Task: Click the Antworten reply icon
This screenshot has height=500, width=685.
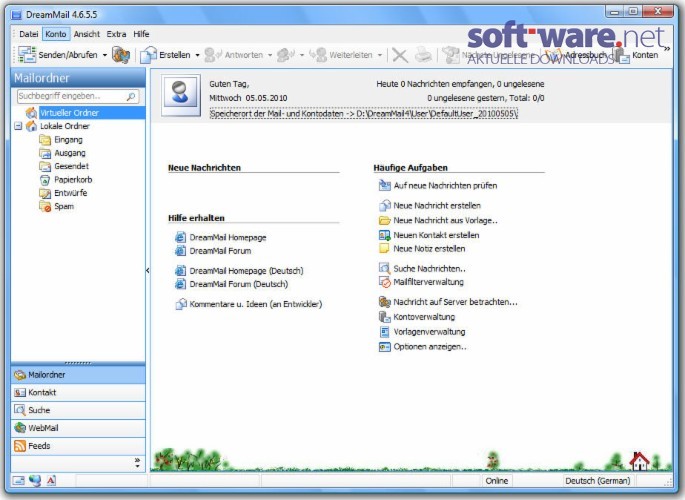Action: coord(213,55)
